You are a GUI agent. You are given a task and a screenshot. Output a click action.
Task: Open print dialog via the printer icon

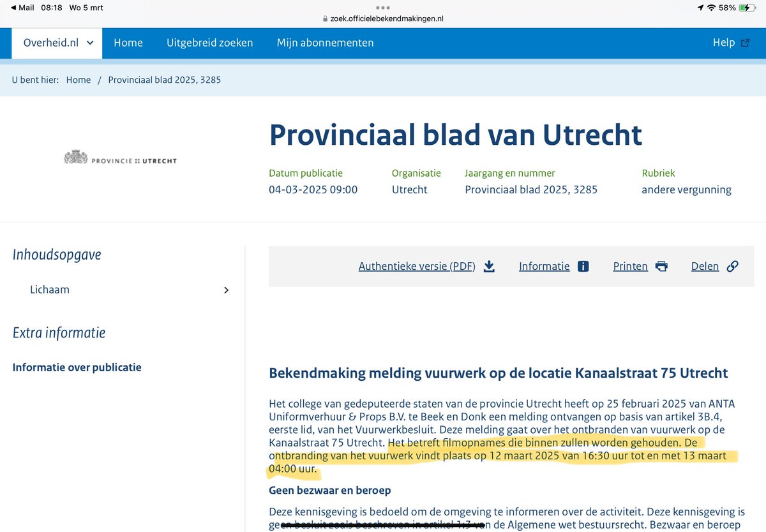661,266
